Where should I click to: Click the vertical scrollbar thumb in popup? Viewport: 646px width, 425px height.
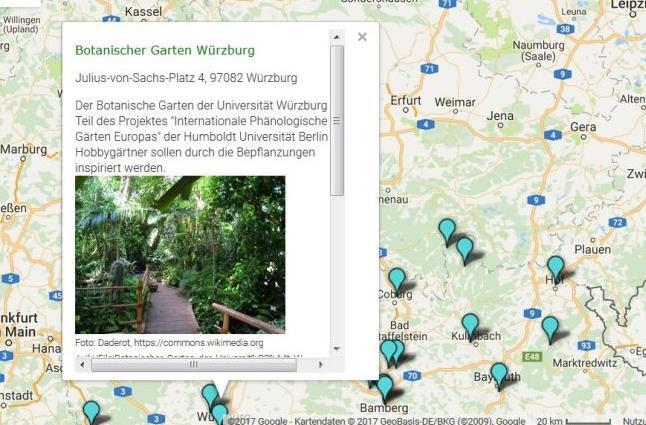point(337,120)
